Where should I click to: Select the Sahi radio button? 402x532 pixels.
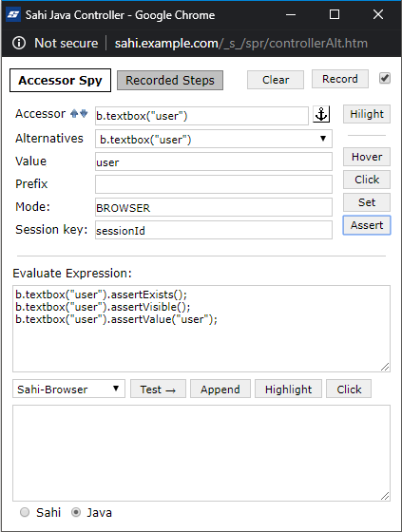point(25,512)
